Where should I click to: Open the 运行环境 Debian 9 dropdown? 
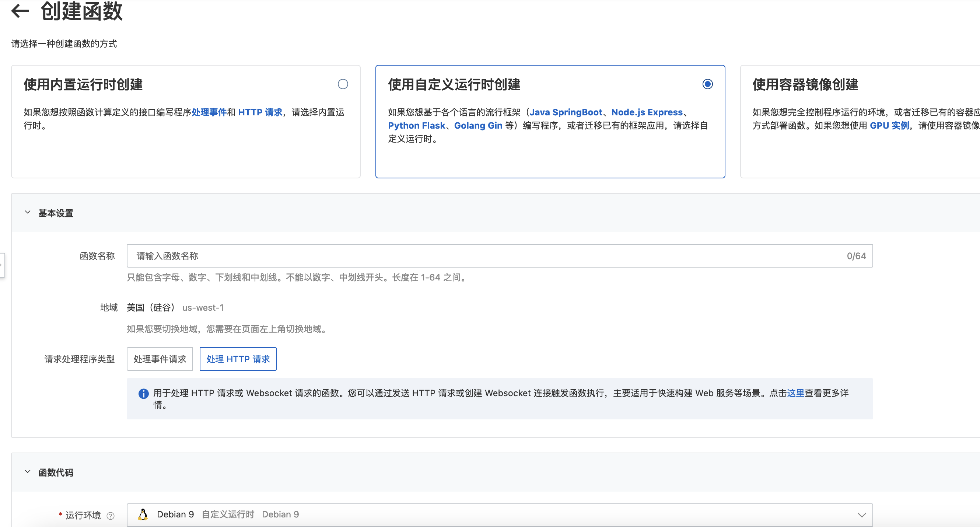pyautogui.click(x=500, y=515)
